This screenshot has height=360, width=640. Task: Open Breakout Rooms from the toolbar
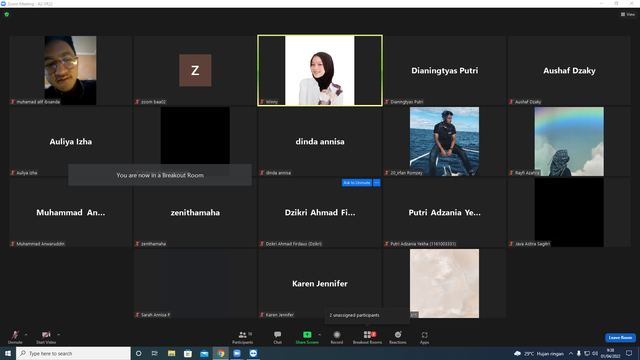[x=367, y=337]
